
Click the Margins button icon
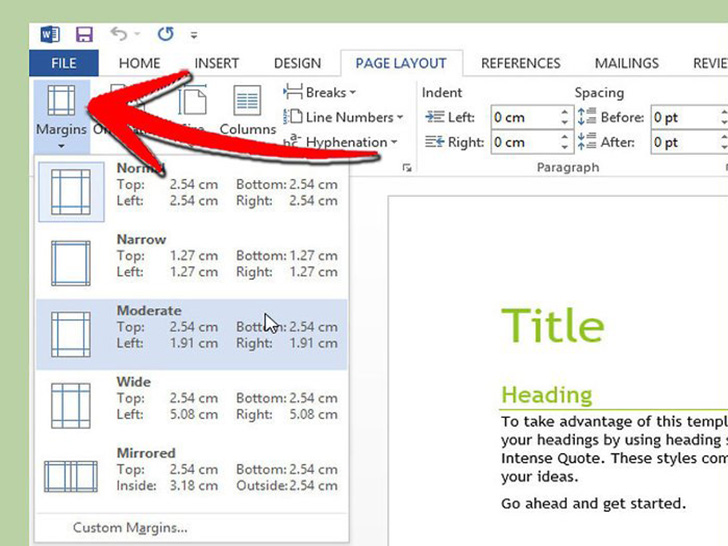click(61, 100)
